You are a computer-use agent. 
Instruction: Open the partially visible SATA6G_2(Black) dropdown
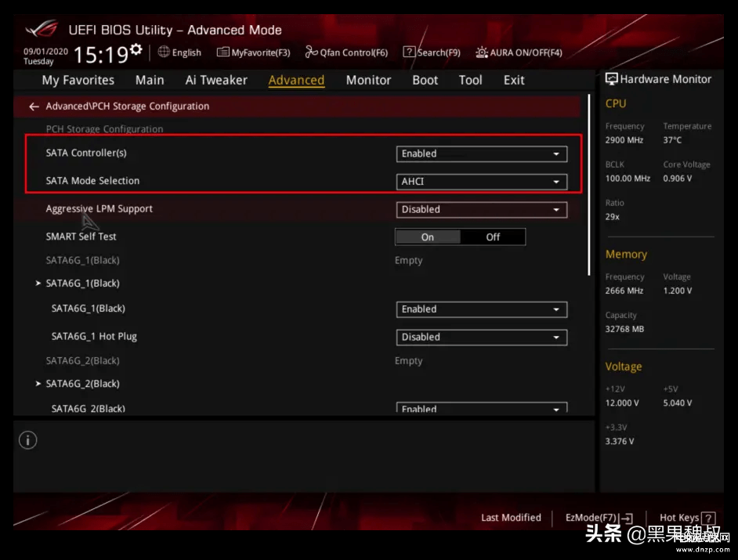coord(482,408)
